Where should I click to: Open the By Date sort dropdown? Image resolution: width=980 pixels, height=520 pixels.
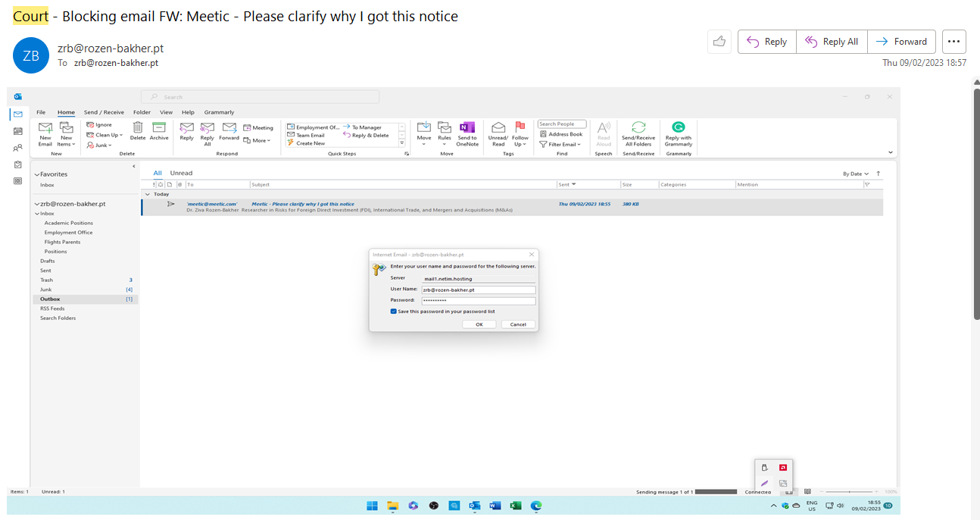click(x=856, y=174)
